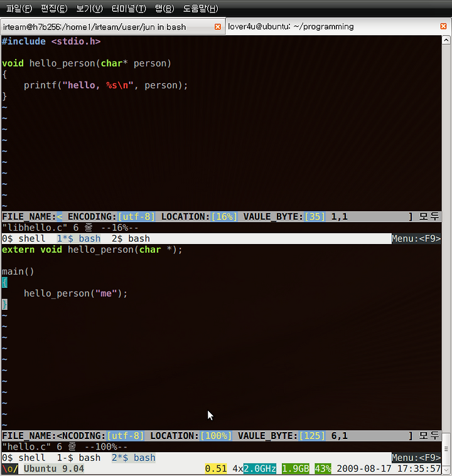Click the hello_person("me"); line
The image size is (452, 476).
point(76,294)
